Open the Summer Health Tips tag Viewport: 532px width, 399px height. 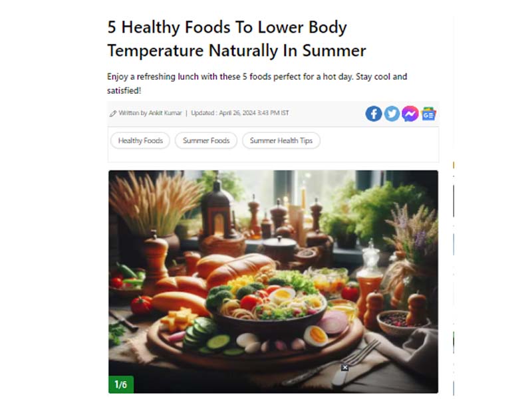(x=281, y=140)
